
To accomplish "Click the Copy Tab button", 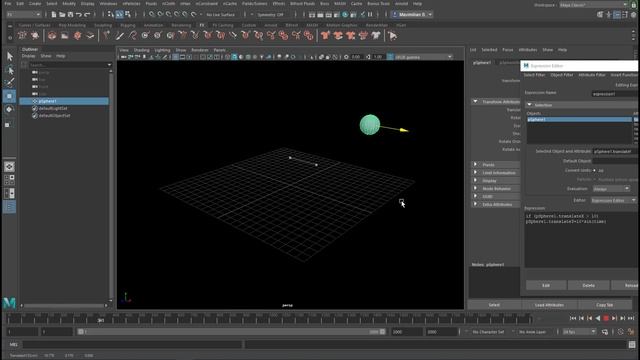I will 604,305.
